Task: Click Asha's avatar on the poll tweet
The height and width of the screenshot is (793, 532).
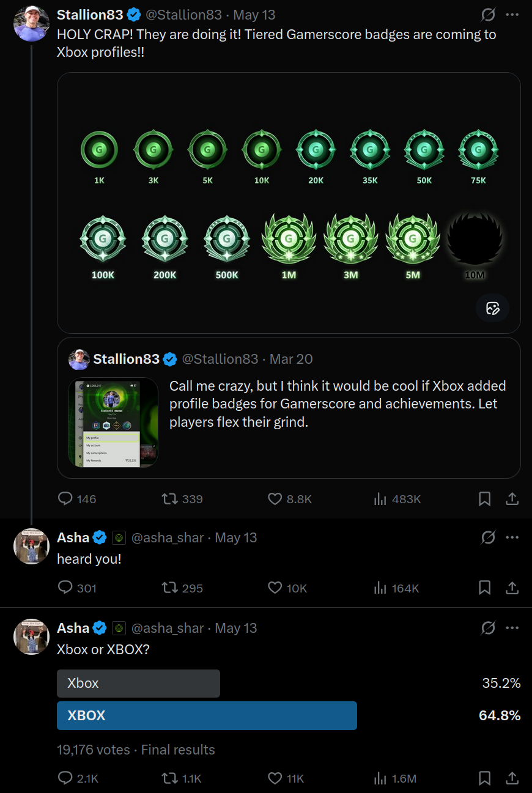Action: [x=31, y=636]
